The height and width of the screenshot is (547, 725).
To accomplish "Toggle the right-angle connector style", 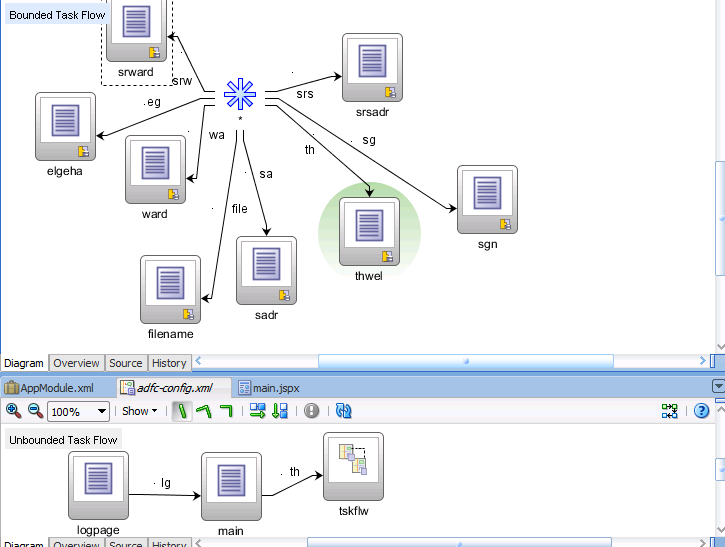I will coord(226,411).
